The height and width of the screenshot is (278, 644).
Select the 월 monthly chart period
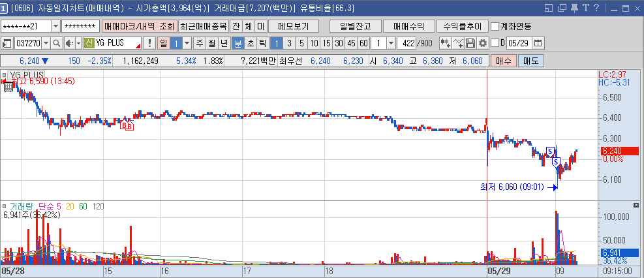pyautogui.click(x=212, y=43)
